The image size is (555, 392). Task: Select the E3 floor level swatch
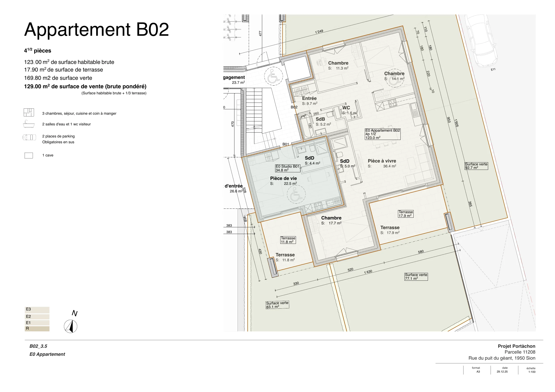coord(37,310)
